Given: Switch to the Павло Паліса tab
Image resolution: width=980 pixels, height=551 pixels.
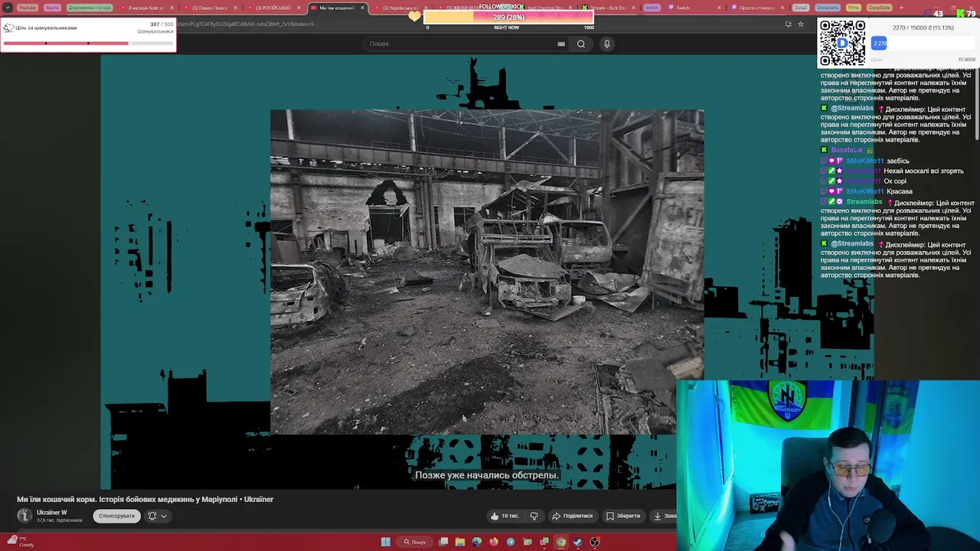Looking at the screenshot, I should pyautogui.click(x=210, y=8).
